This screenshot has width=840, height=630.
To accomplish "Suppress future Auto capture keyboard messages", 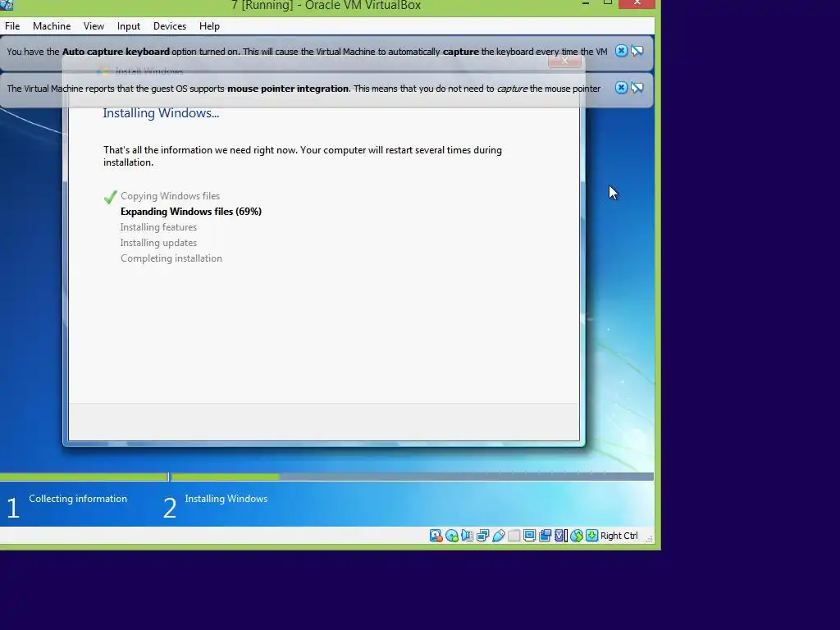I will click(637, 51).
